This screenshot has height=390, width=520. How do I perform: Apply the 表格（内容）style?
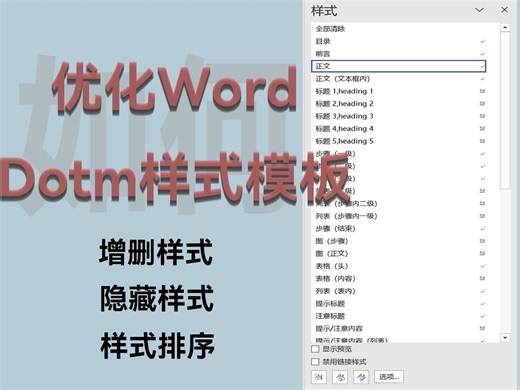pyautogui.click(x=399, y=278)
